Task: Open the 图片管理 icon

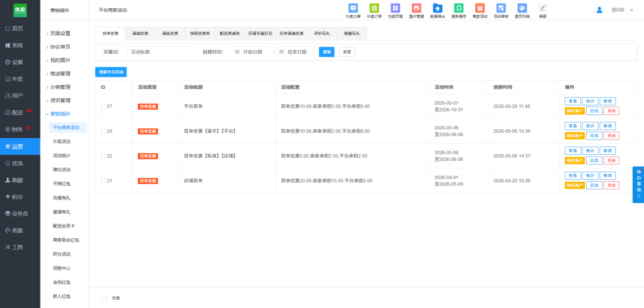Action: (416, 8)
